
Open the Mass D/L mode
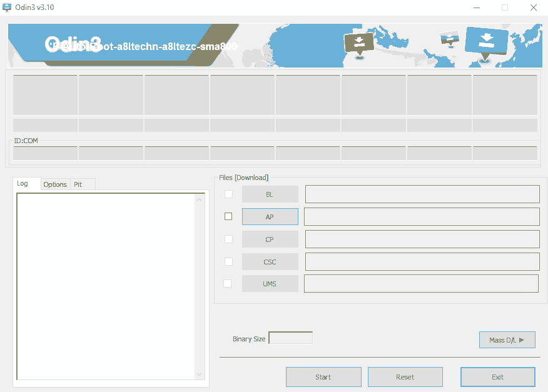[x=507, y=340]
